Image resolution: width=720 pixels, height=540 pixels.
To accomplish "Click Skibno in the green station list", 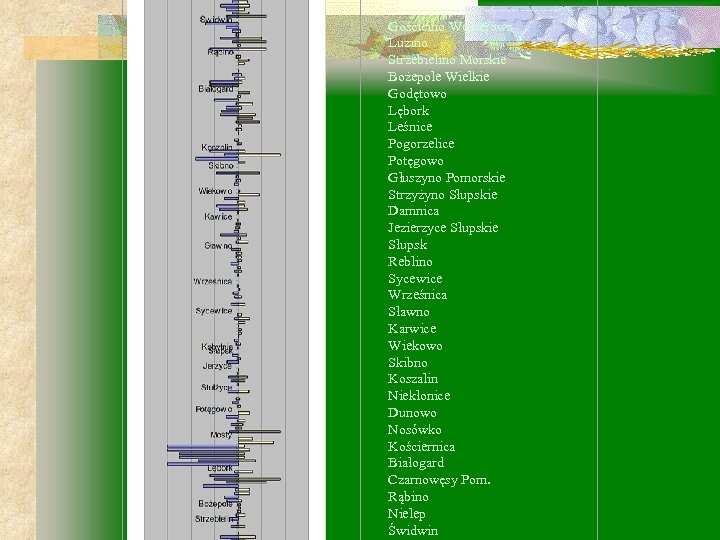I will (408, 363).
